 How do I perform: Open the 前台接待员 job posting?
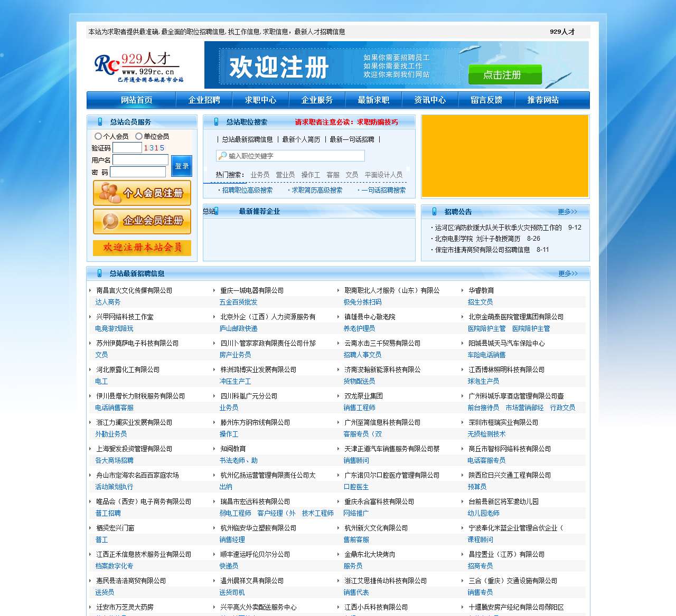pyautogui.click(x=483, y=407)
